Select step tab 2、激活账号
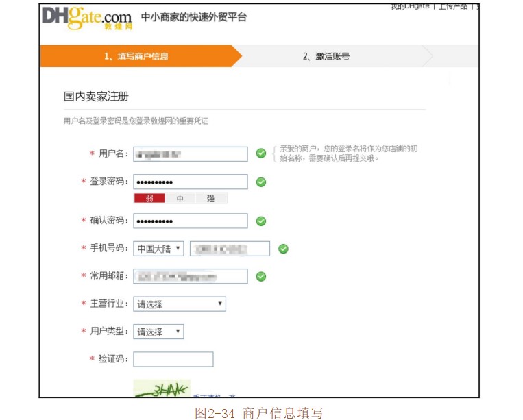 326,56
